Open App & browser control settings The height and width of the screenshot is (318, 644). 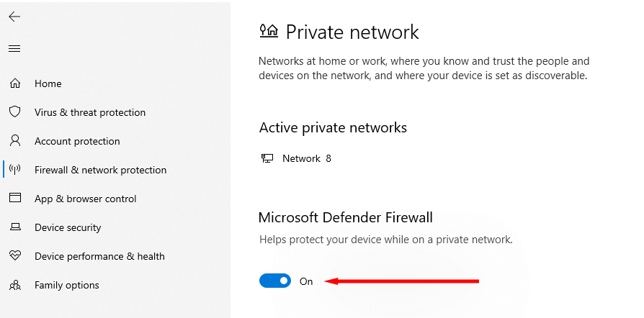85,199
